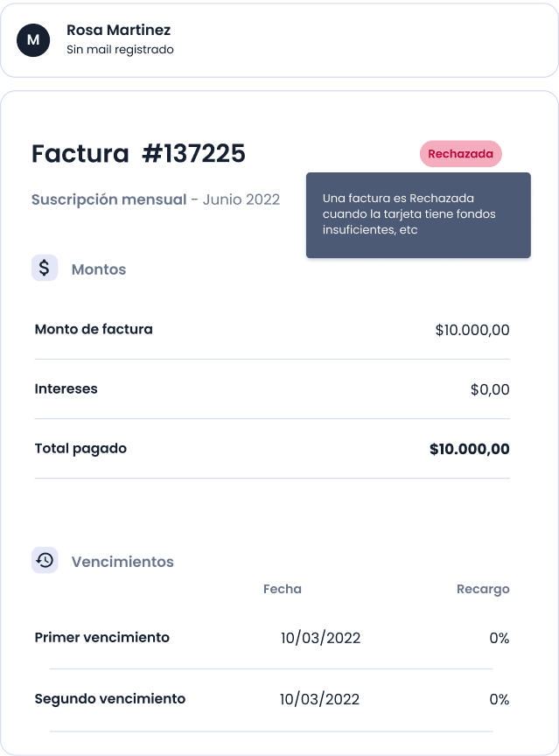This screenshot has width=559, height=756.
Task: Click the Recargo column header
Action: (483, 590)
